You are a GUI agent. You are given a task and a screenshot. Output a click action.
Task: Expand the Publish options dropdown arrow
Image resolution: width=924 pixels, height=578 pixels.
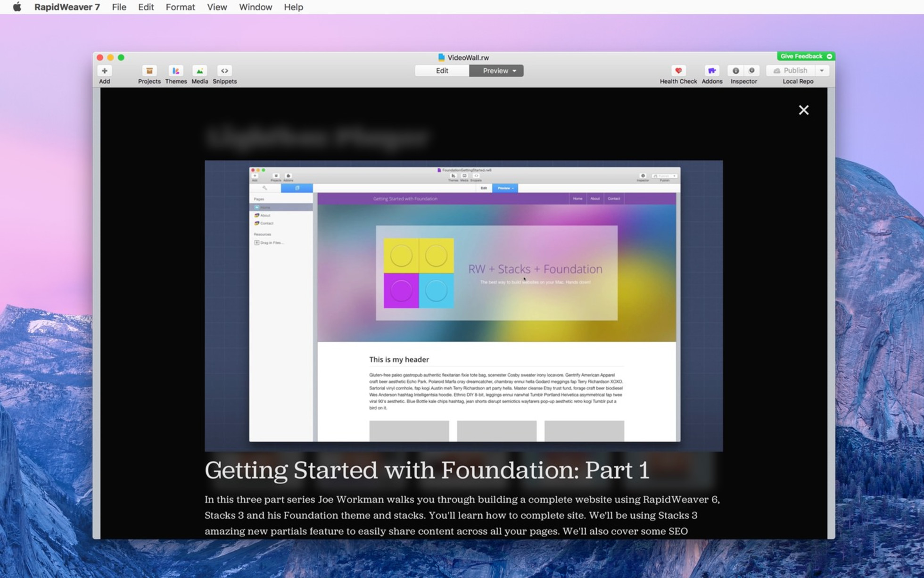click(x=822, y=71)
